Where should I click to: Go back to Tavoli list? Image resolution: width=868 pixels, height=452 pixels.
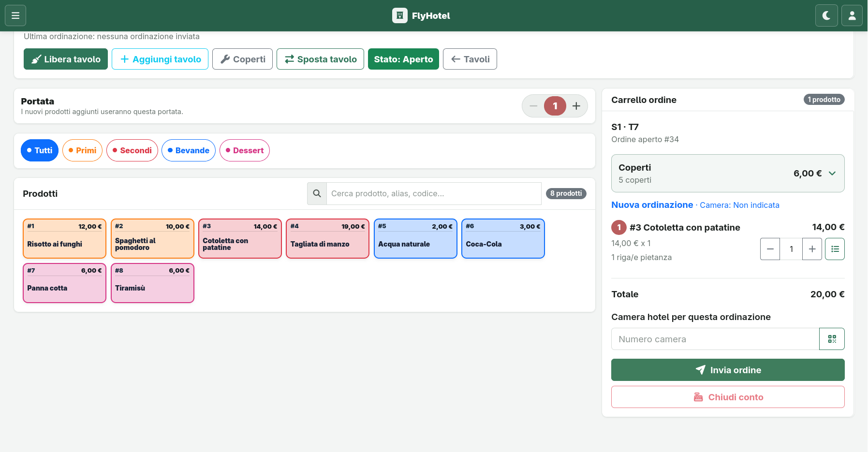[470, 59]
